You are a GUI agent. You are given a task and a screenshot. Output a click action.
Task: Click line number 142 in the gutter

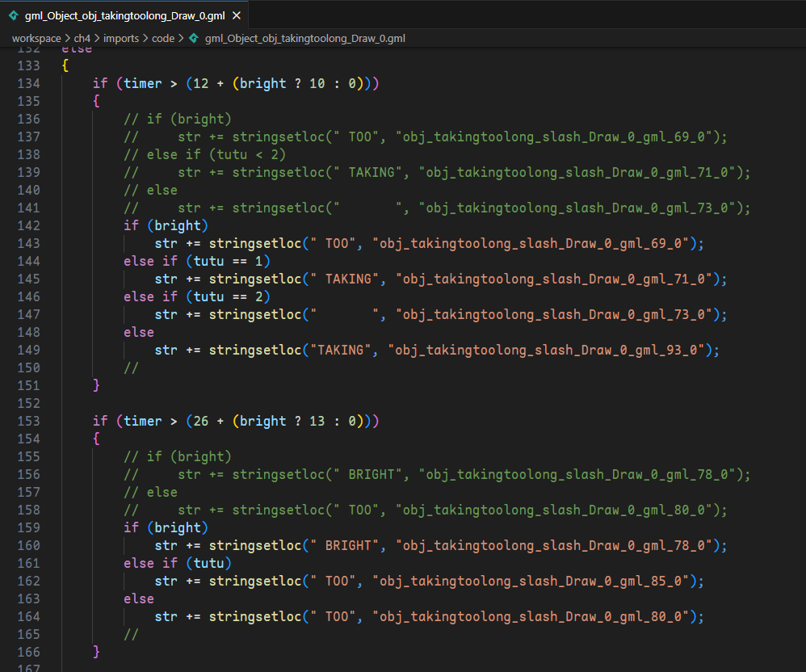pyautogui.click(x=29, y=225)
